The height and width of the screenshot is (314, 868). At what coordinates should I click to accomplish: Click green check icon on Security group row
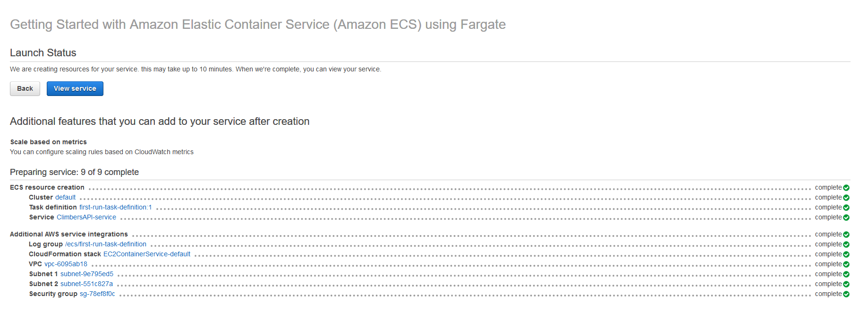point(846,294)
